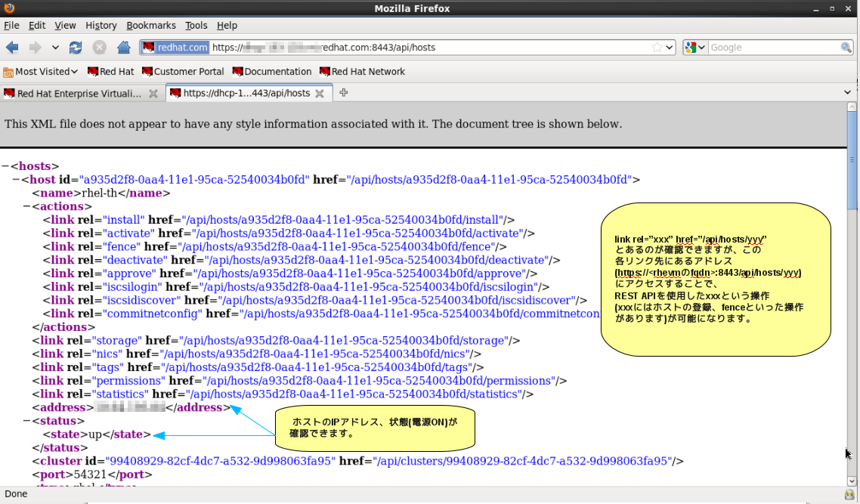This screenshot has width=860, height=504.
Task: Open the back/forward history dropdown arrow
Action: coord(55,48)
